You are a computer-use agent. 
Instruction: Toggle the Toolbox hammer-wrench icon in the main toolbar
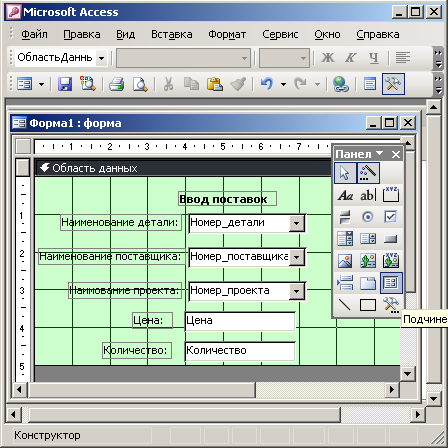pos(393,84)
